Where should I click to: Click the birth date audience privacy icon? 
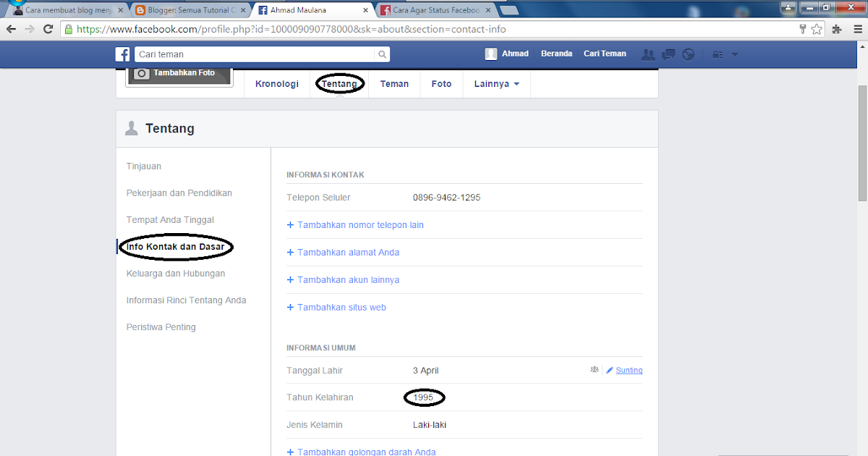point(595,370)
